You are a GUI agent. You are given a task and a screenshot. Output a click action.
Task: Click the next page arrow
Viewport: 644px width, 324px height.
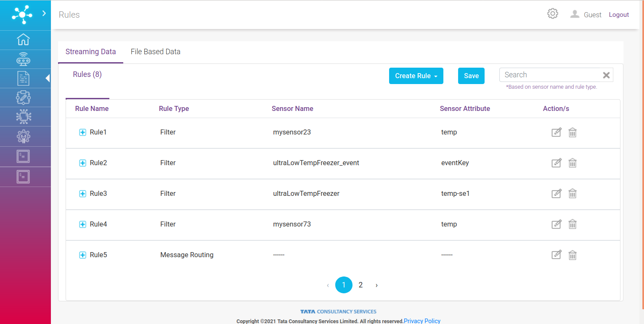tap(376, 285)
